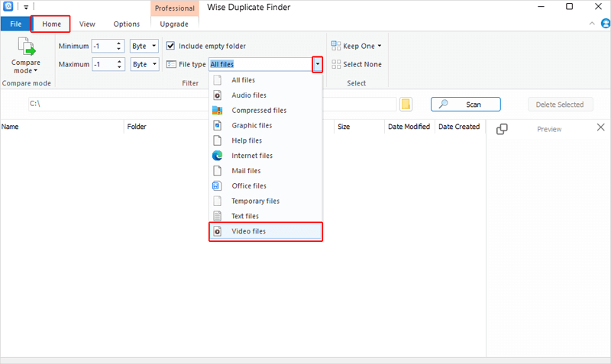Click the Maximum size input field
Screen dimensions: 611x364
[104, 64]
